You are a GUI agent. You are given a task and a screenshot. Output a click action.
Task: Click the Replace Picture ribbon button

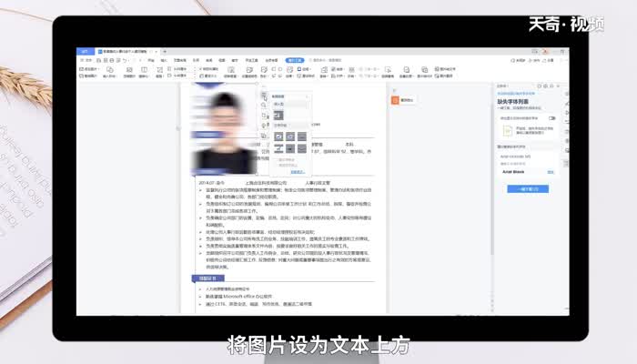[x=88, y=76]
